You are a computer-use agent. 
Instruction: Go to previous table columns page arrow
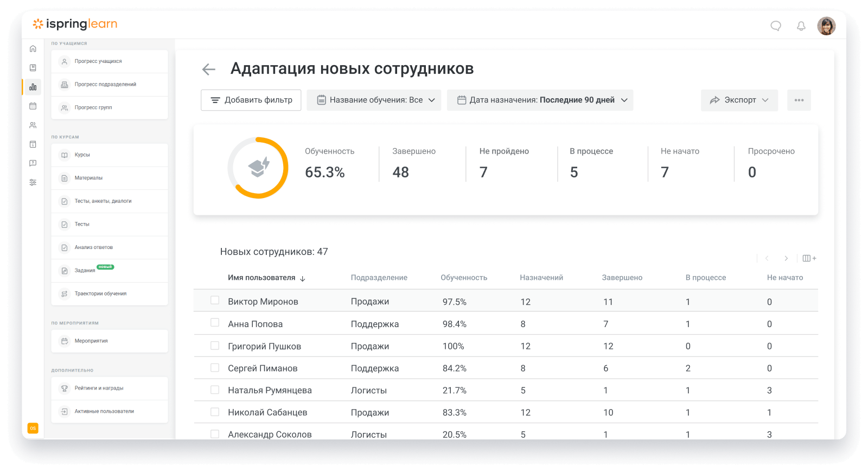pyautogui.click(x=767, y=258)
